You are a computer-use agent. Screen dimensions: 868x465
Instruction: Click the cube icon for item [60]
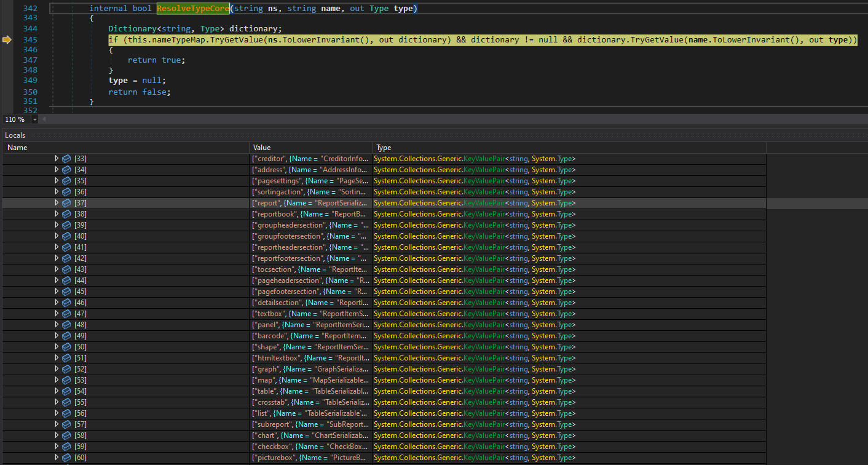(x=66, y=458)
